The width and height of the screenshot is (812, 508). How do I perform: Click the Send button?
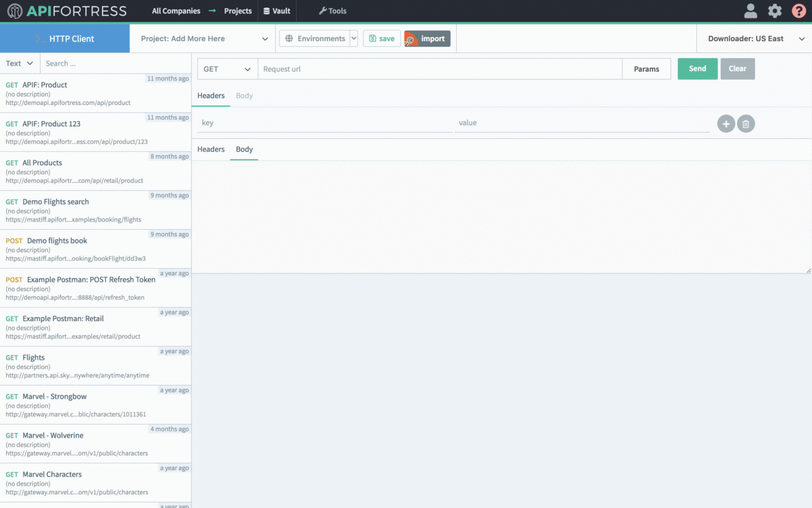coord(698,69)
